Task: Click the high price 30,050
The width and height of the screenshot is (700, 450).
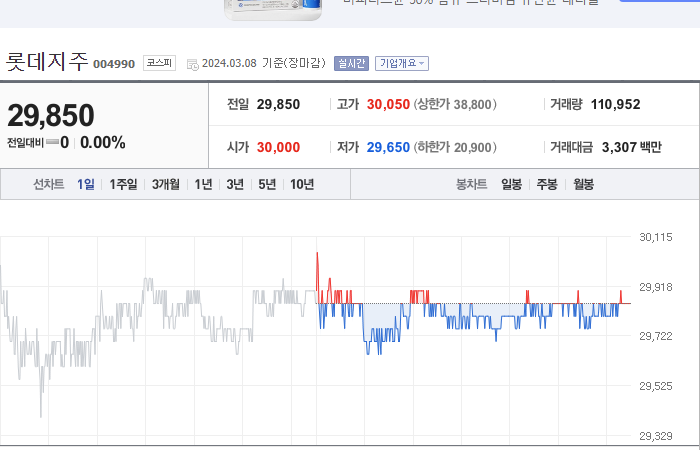Action: 388,104
